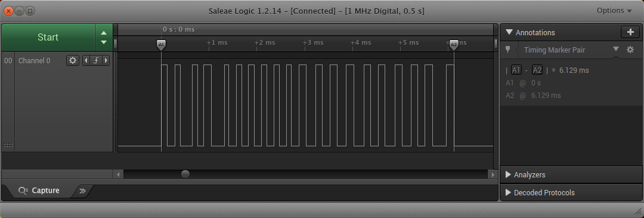The width and height of the screenshot is (644, 218).
Task: Click the Channel 0 trigger edge icon
Action: click(95, 60)
